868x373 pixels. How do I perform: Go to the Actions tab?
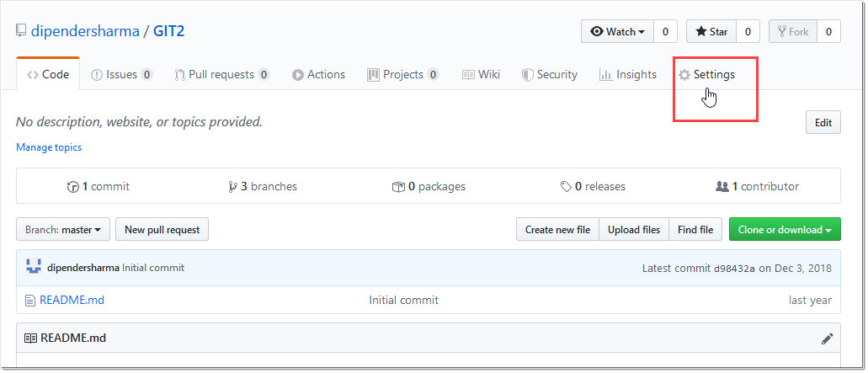(318, 75)
